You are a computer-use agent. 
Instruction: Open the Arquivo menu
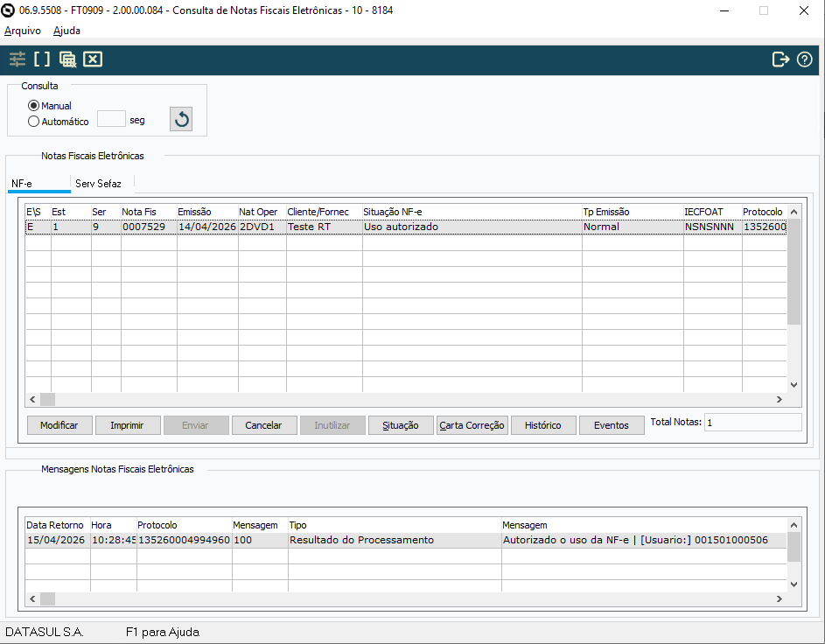point(22,31)
